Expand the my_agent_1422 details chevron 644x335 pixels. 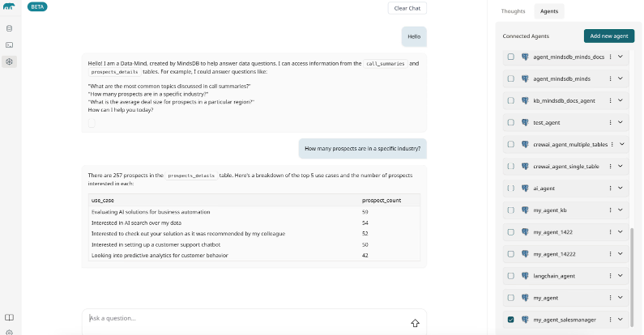click(621, 232)
